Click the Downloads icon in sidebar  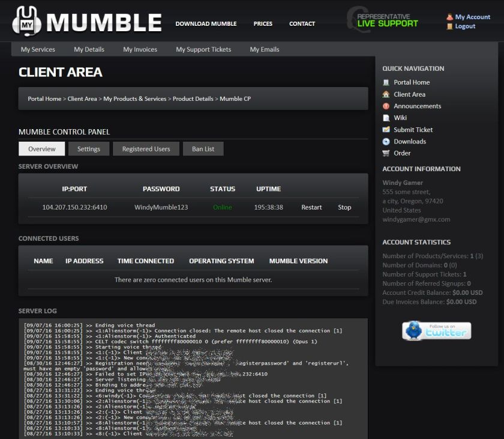tap(386, 142)
